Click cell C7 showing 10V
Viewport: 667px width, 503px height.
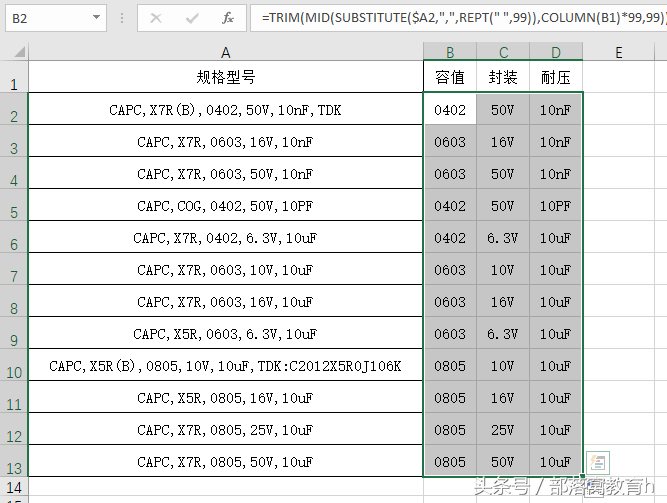point(503,269)
